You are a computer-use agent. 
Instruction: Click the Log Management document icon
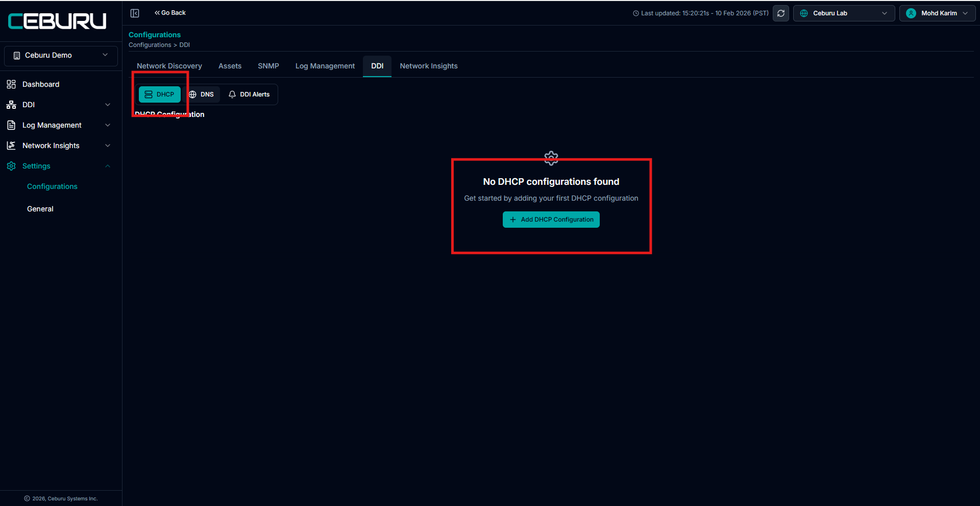(11, 125)
